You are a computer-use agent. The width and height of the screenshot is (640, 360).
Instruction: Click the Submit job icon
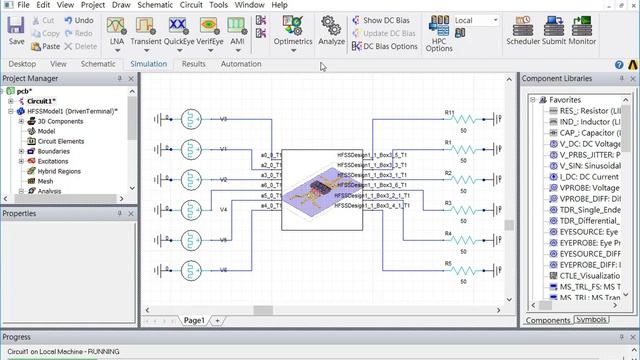click(554, 30)
